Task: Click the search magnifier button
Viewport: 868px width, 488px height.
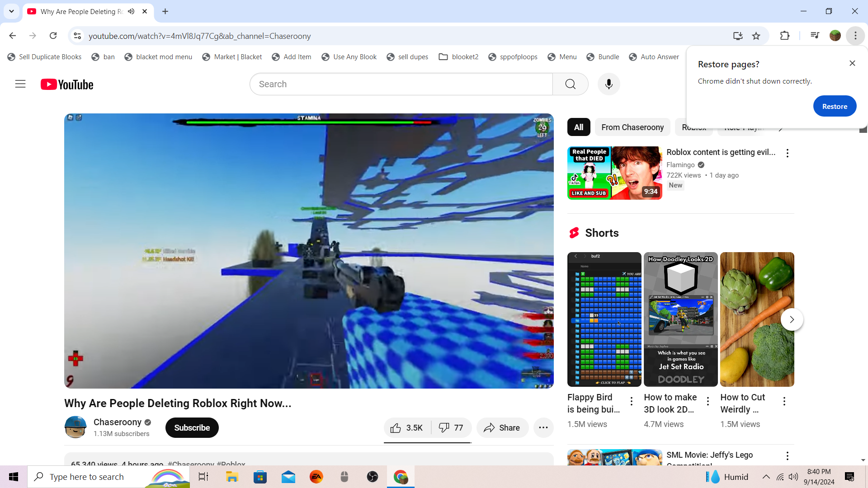Action: point(570,84)
